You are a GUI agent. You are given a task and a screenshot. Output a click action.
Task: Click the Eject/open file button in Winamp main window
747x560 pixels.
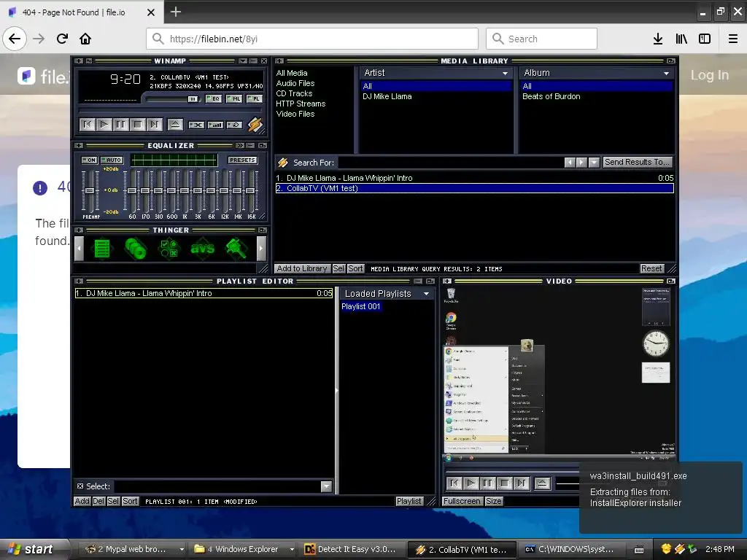pos(175,125)
